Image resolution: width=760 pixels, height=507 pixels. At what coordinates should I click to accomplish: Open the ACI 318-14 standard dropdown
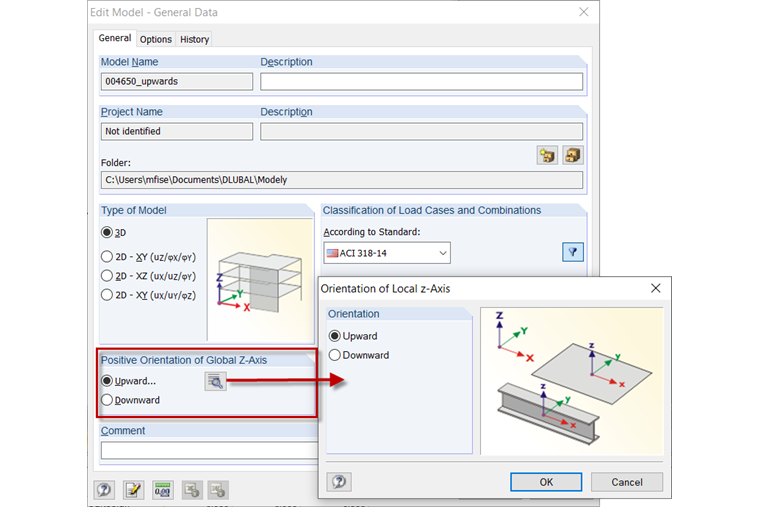click(x=387, y=253)
